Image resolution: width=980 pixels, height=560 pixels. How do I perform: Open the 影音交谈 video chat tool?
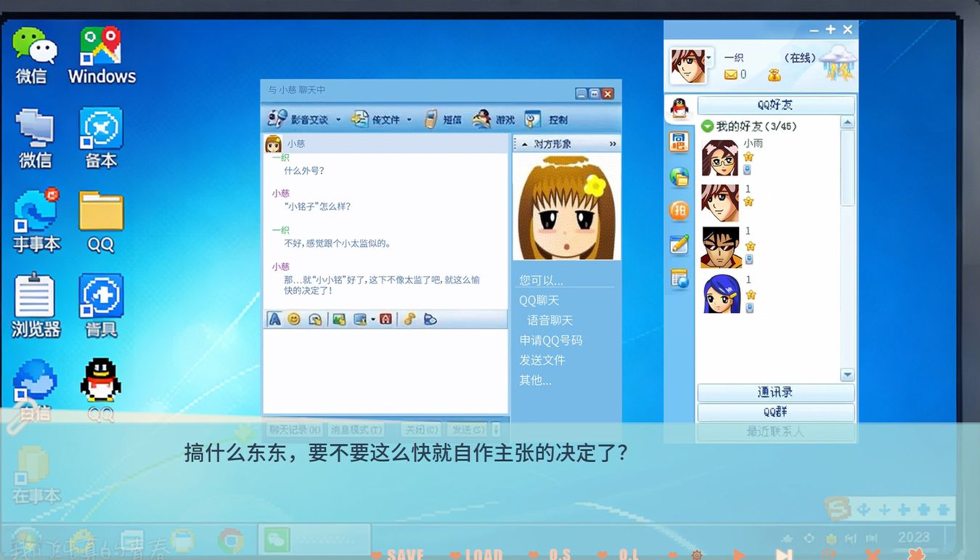pyautogui.click(x=298, y=119)
